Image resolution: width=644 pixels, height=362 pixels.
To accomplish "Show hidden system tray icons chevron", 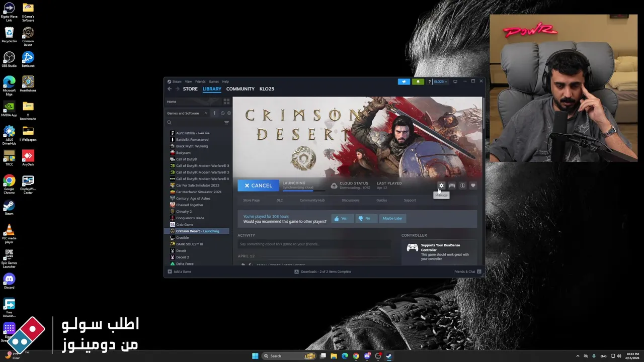I will (x=578, y=356).
